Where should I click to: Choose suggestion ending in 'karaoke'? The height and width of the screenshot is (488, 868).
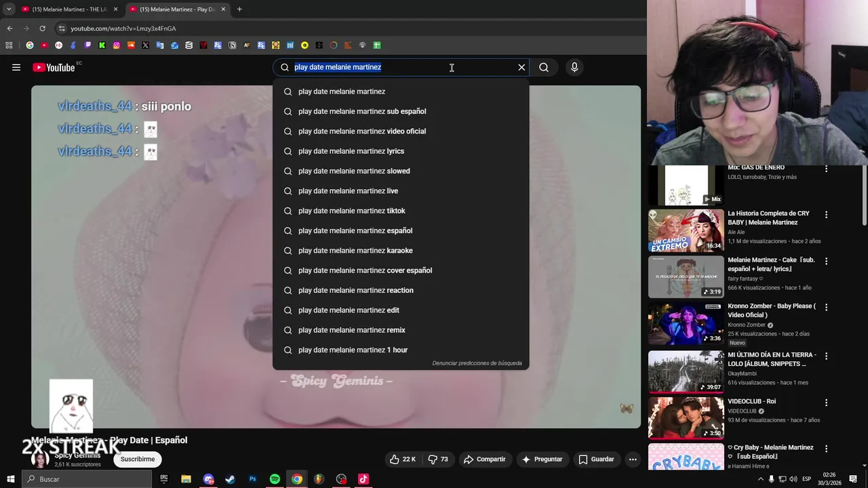point(401,250)
